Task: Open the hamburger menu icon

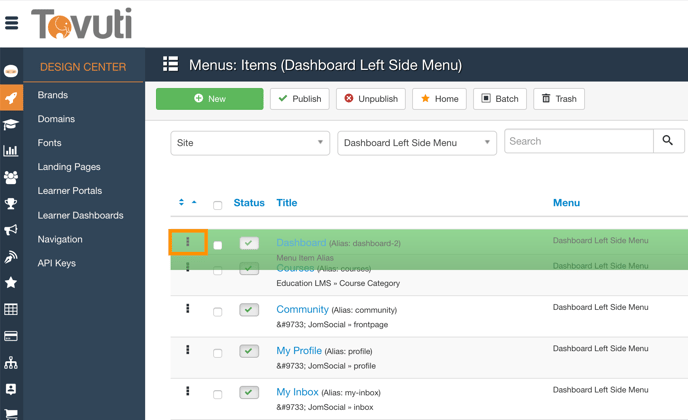Action: tap(12, 23)
